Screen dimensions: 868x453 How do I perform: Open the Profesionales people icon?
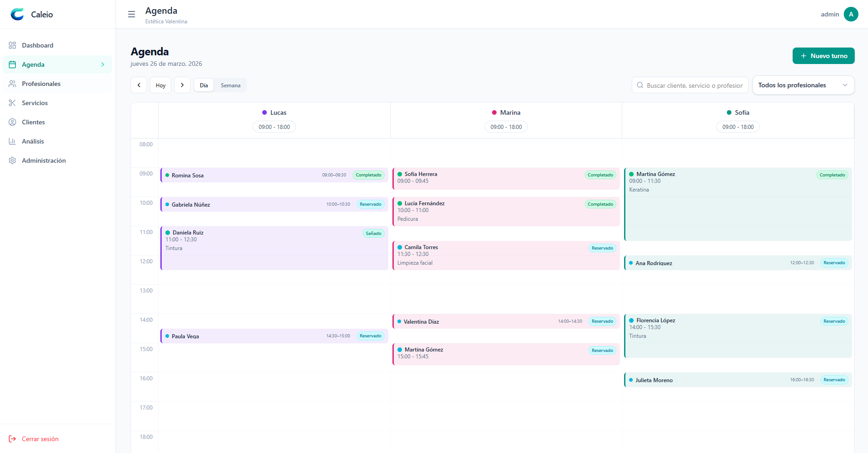click(12, 84)
